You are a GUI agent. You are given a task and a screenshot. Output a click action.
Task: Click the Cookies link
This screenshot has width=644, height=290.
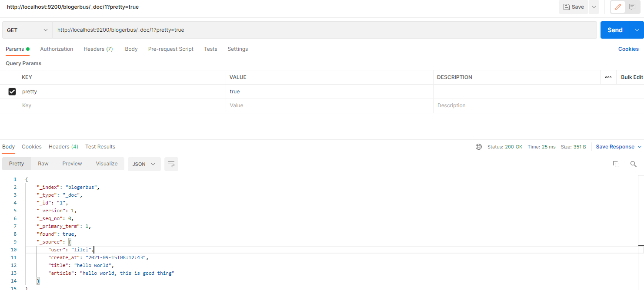(628, 49)
